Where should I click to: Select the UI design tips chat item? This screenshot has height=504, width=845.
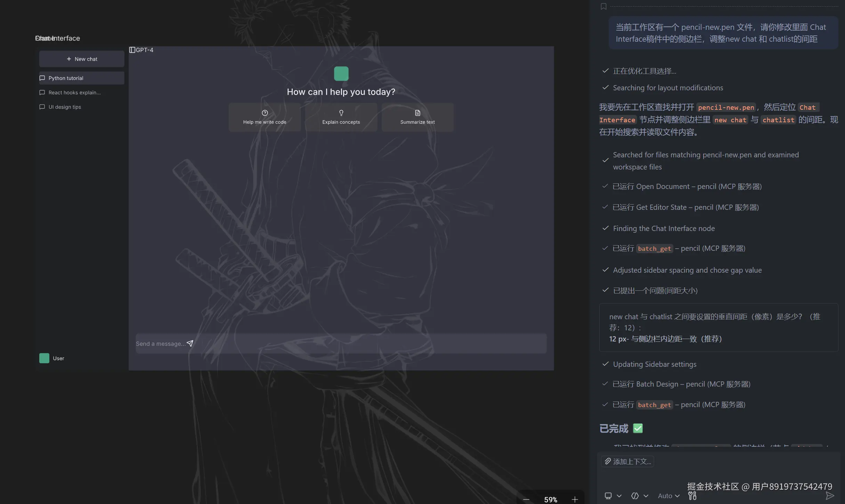coord(65,107)
